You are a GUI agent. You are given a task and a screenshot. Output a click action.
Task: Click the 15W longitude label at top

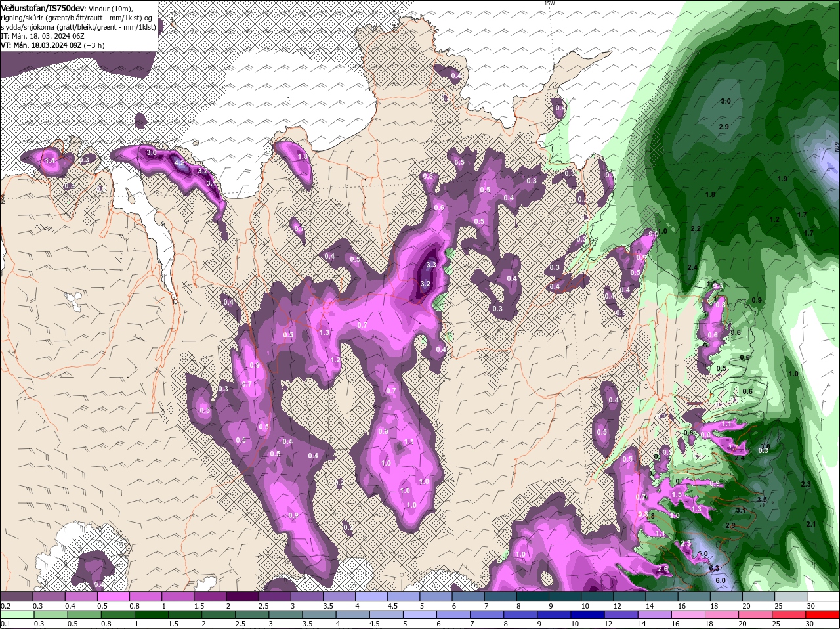coord(549,3)
